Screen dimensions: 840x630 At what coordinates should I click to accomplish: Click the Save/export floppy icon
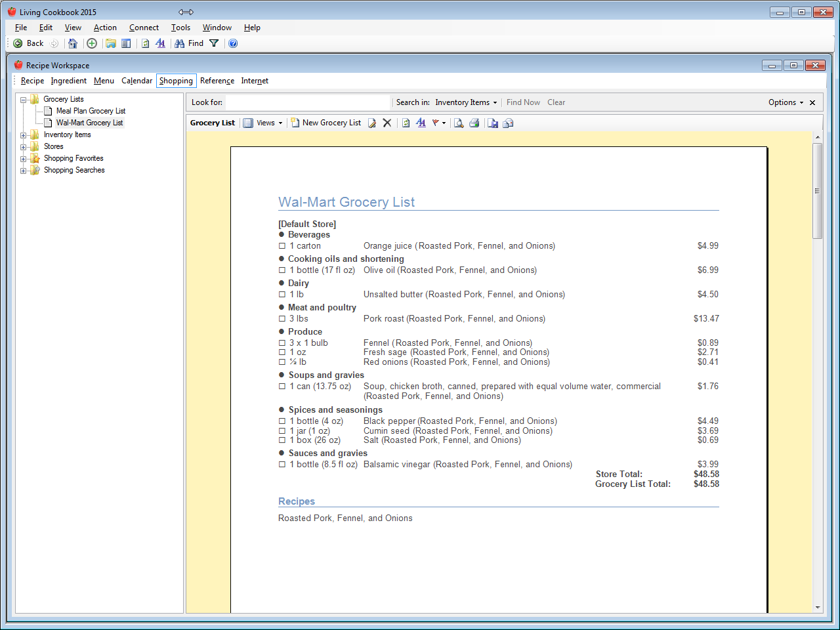pos(493,123)
